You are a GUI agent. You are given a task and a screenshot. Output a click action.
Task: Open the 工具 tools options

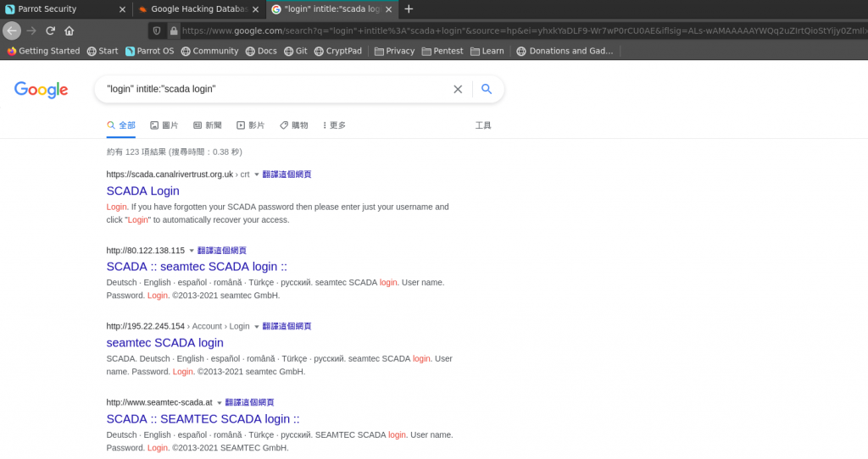(482, 125)
